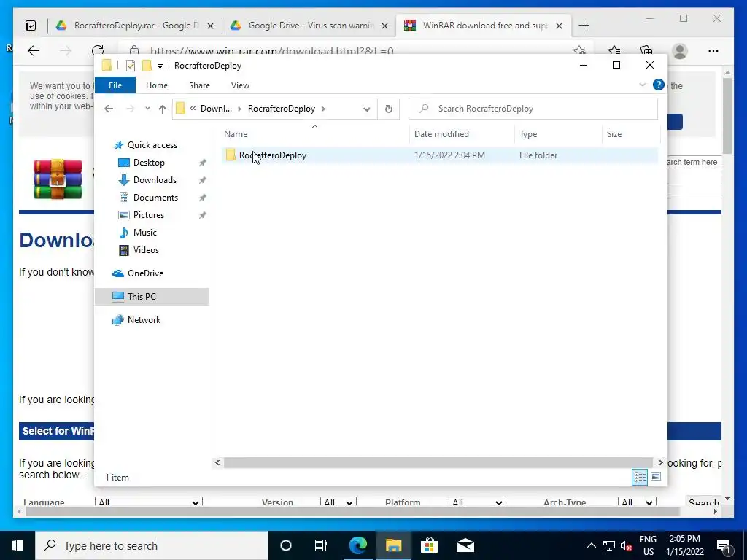Expand the address bar history dropdown

pos(366,109)
